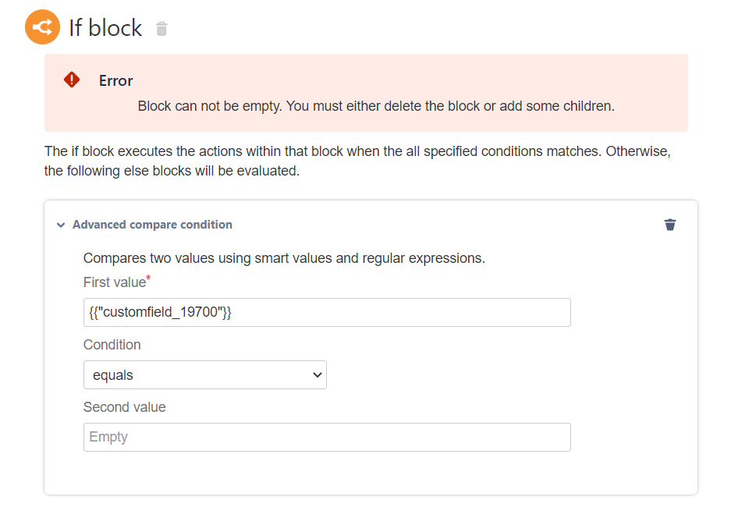Focus the First value input field
Screen dimensions: 756x532
(326, 312)
